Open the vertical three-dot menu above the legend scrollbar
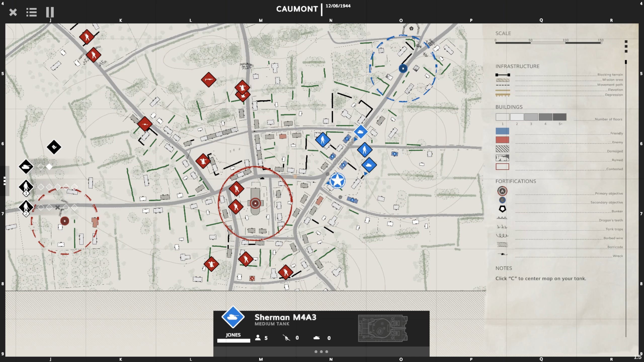 [626, 47]
